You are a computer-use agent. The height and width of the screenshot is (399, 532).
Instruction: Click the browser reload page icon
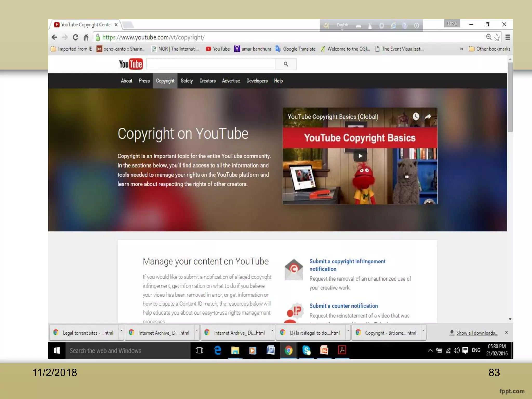point(75,37)
